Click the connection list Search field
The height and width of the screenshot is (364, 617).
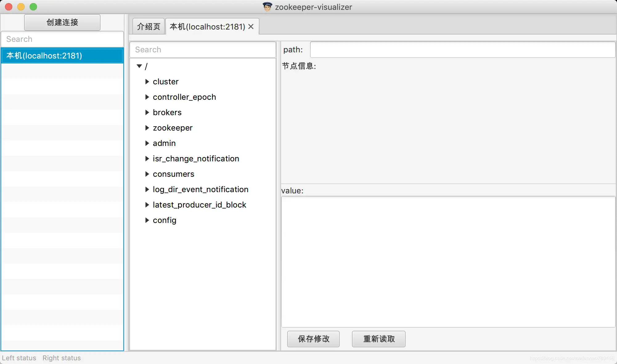(62, 39)
